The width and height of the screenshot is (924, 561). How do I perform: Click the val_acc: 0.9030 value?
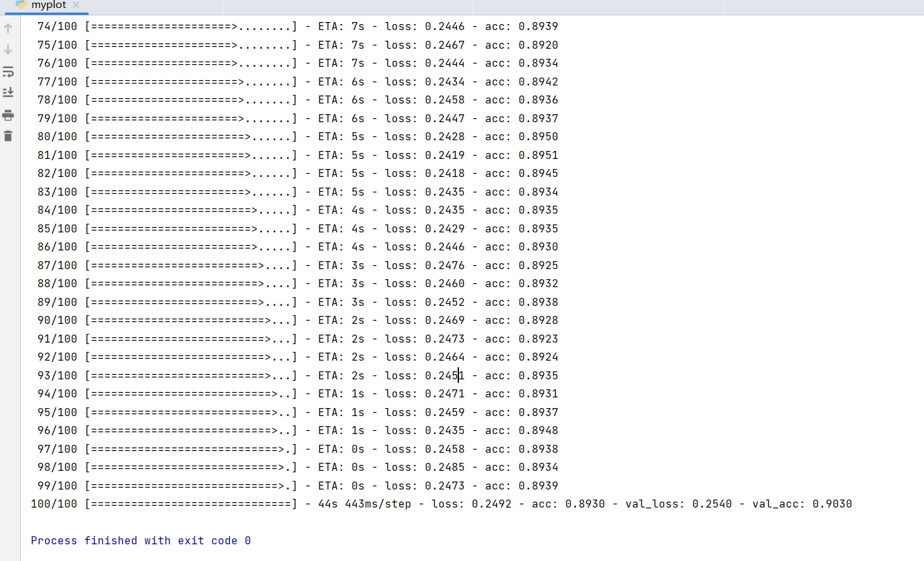802,504
